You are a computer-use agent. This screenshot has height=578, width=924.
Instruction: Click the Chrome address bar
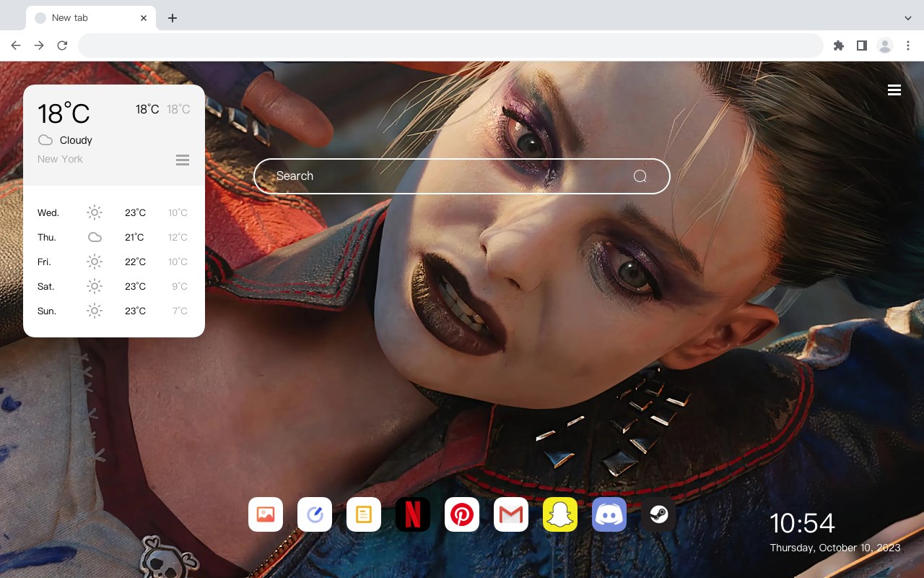(x=450, y=46)
